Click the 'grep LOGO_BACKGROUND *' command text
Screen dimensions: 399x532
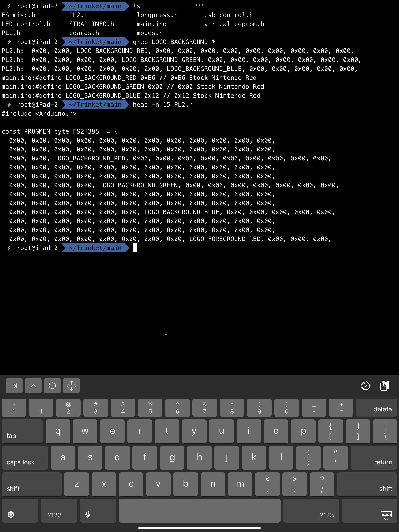tap(174, 42)
